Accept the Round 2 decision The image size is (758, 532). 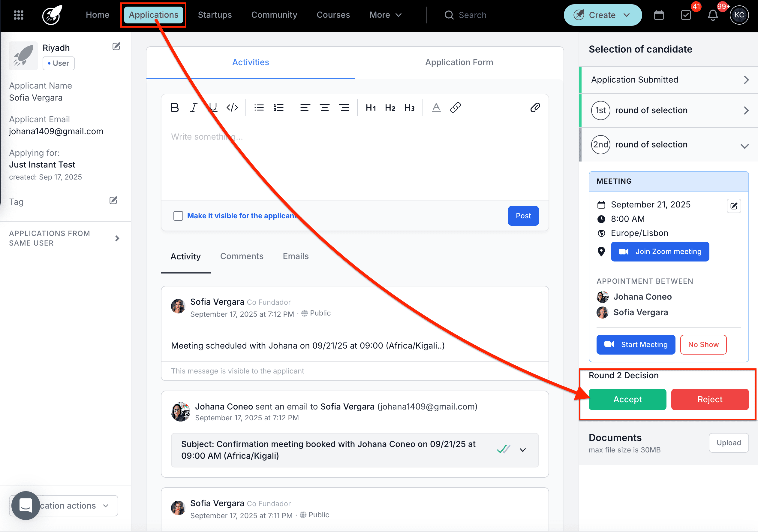point(627,400)
